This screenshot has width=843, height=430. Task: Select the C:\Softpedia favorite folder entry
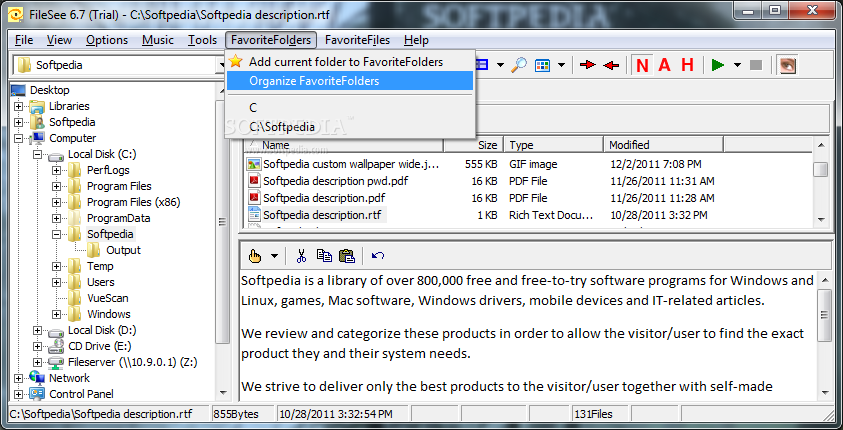[x=351, y=127]
